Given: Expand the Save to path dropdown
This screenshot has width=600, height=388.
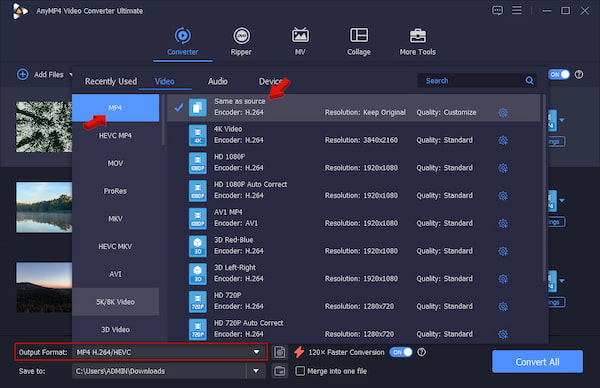Looking at the screenshot, I should [x=256, y=371].
